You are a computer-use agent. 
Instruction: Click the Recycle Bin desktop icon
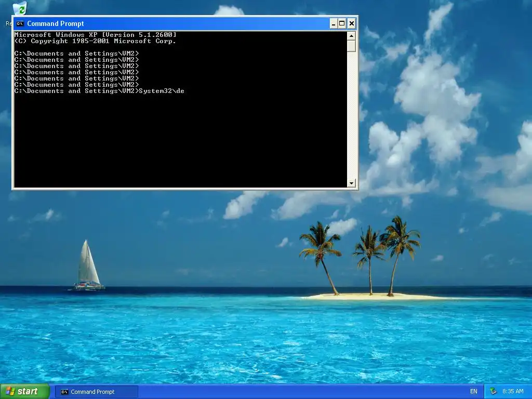[20, 8]
